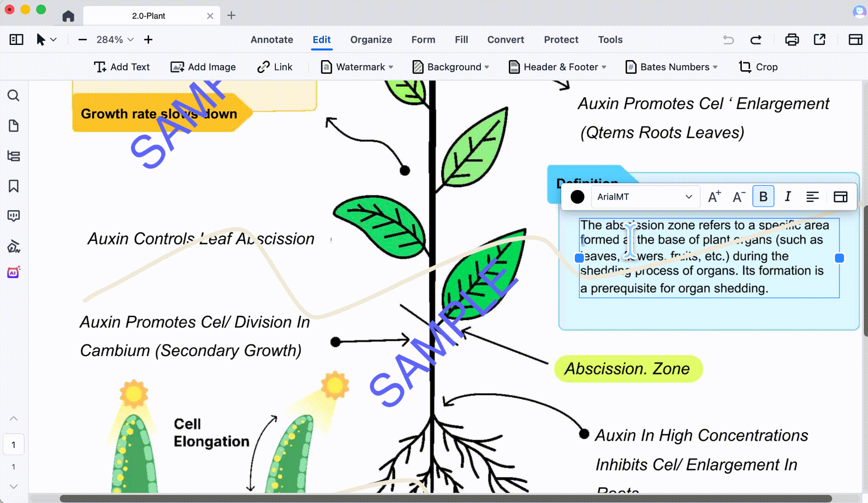868x503 pixels.
Task: Launch the AI assistant
Action: [x=14, y=273]
